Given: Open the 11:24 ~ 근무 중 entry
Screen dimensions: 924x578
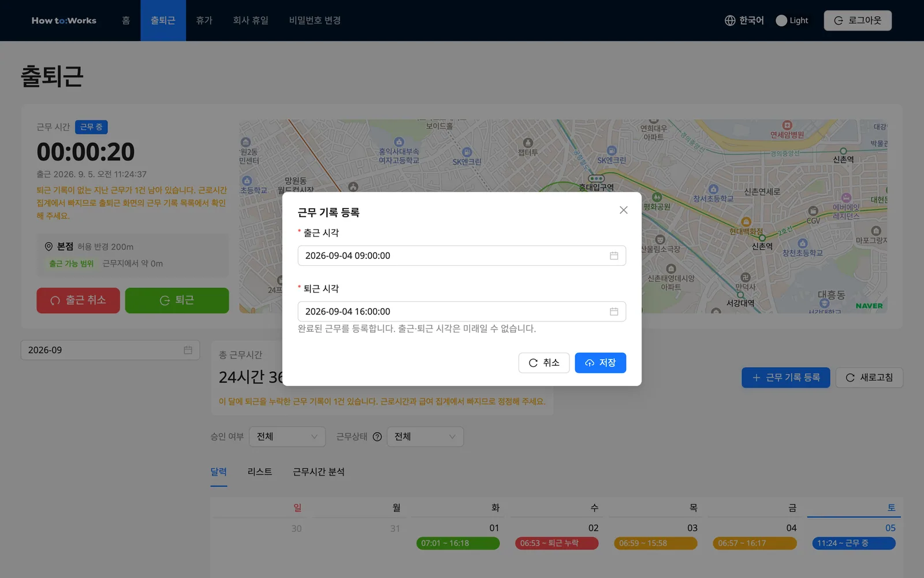Looking at the screenshot, I should [x=854, y=543].
